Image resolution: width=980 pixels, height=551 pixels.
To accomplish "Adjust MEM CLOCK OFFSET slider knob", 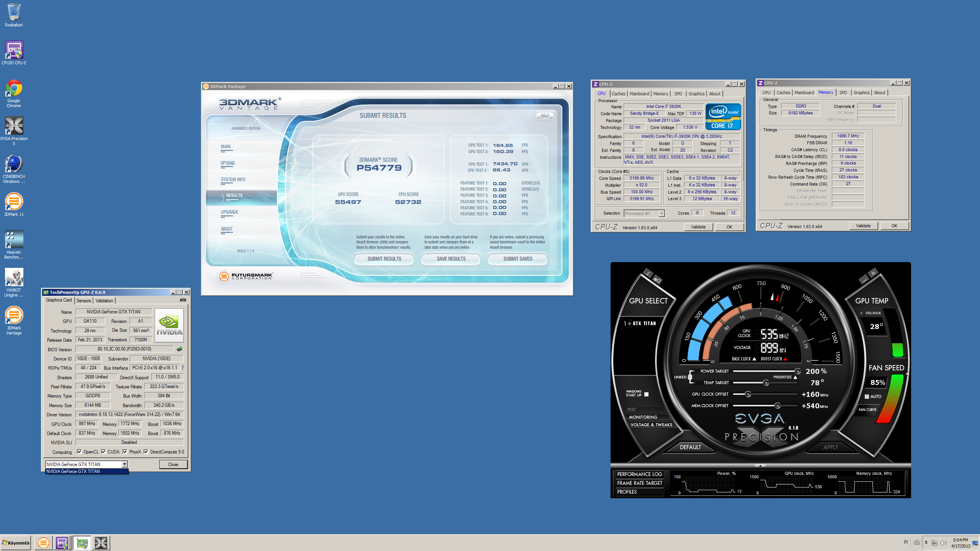I will pyautogui.click(x=777, y=406).
